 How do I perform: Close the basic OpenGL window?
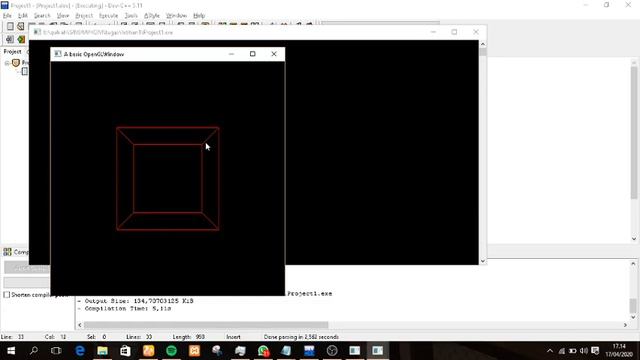pyautogui.click(x=274, y=54)
